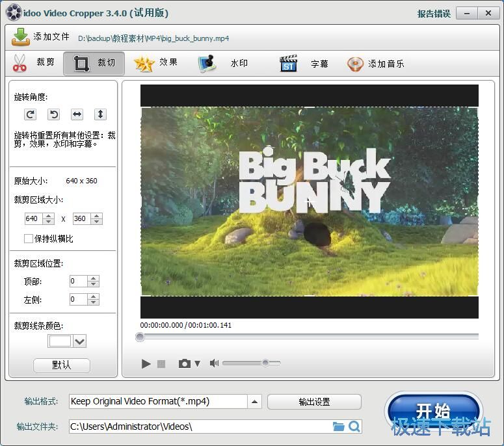Flip video horizontally icon
The width and height of the screenshot is (504, 446).
[77, 114]
